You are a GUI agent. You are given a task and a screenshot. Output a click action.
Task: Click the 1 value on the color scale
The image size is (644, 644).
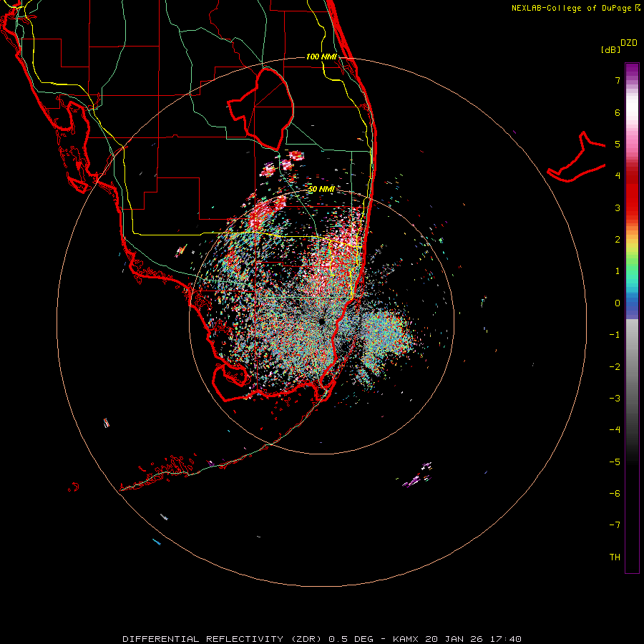pos(618,271)
